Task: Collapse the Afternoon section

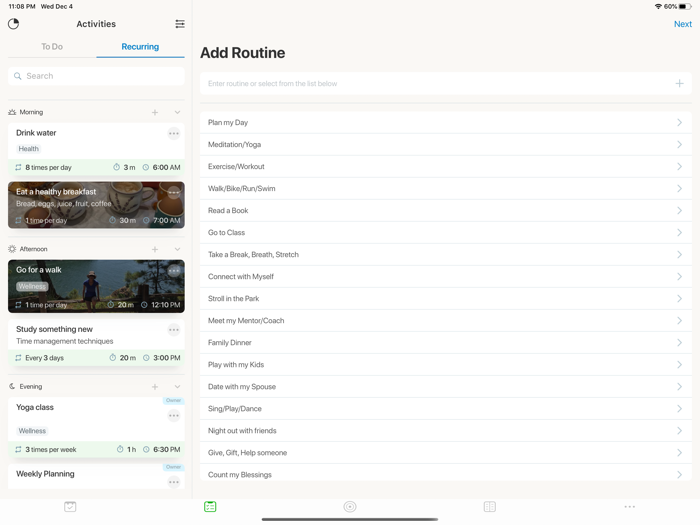Action: point(177,249)
